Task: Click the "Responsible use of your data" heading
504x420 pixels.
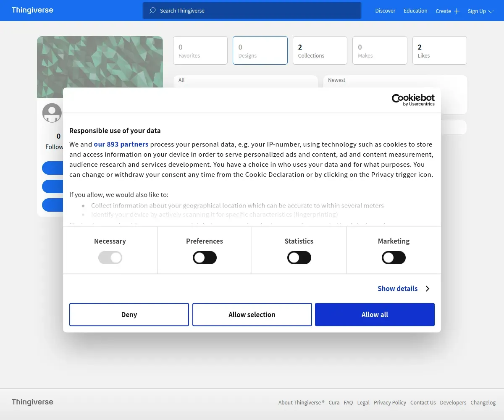Action: click(115, 131)
